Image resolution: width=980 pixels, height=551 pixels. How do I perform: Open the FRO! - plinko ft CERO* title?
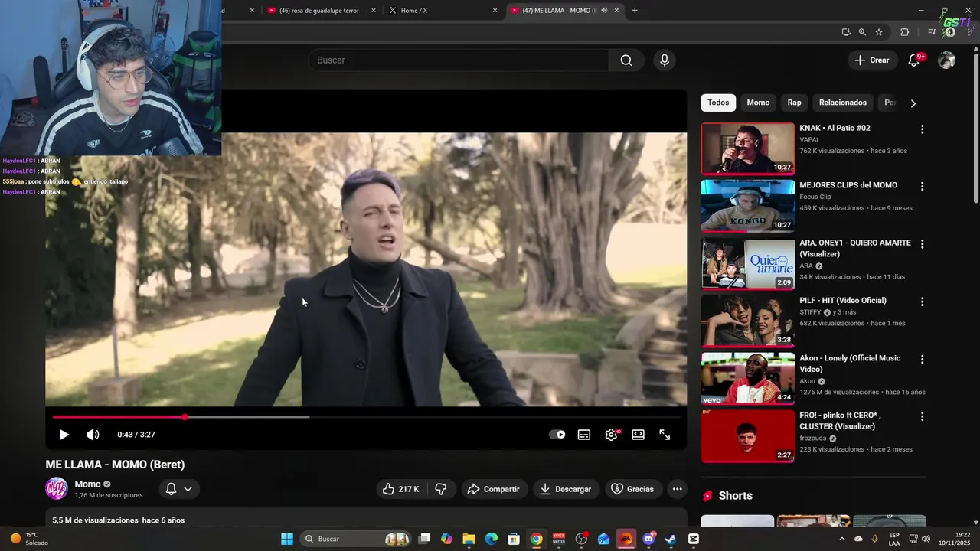click(841, 421)
